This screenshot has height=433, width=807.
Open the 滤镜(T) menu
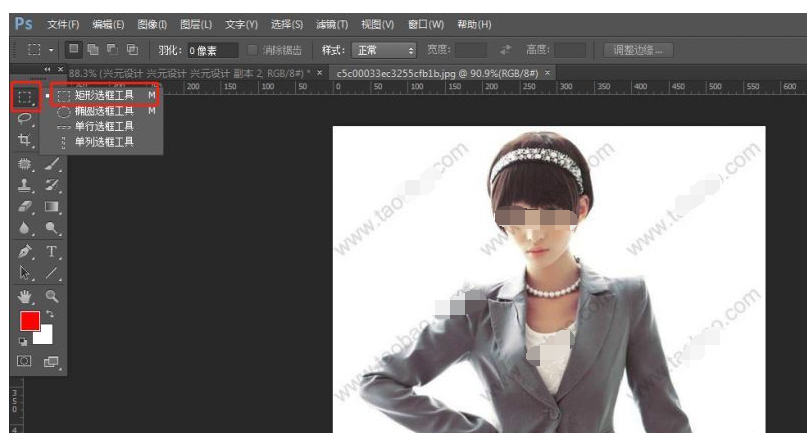[331, 24]
